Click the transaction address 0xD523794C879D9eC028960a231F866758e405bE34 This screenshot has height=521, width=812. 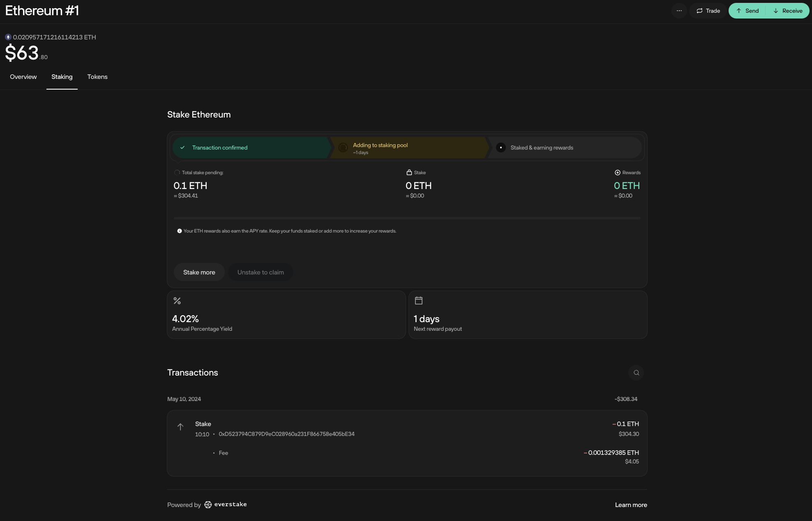click(x=287, y=434)
